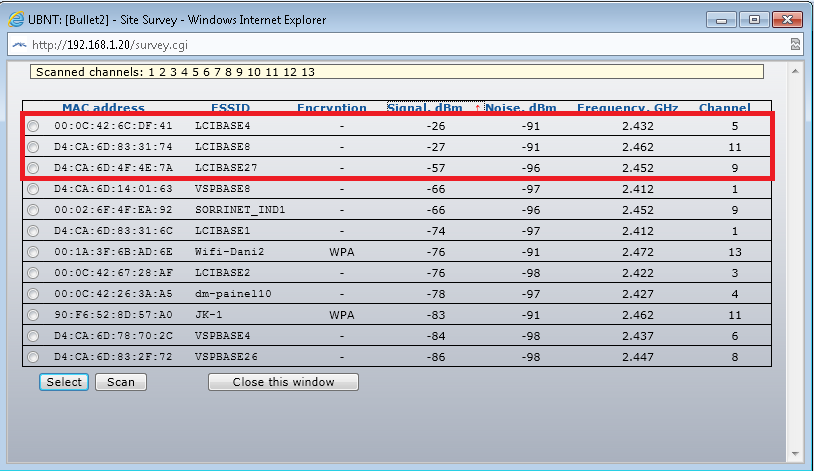
Task: Click the Ubiquiti favicon in address bar
Action: coord(19,45)
